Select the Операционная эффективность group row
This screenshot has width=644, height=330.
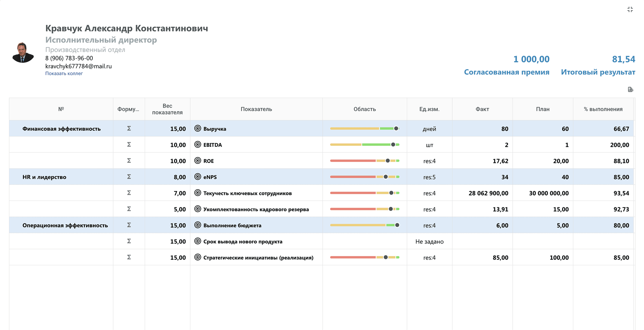[x=321, y=225]
